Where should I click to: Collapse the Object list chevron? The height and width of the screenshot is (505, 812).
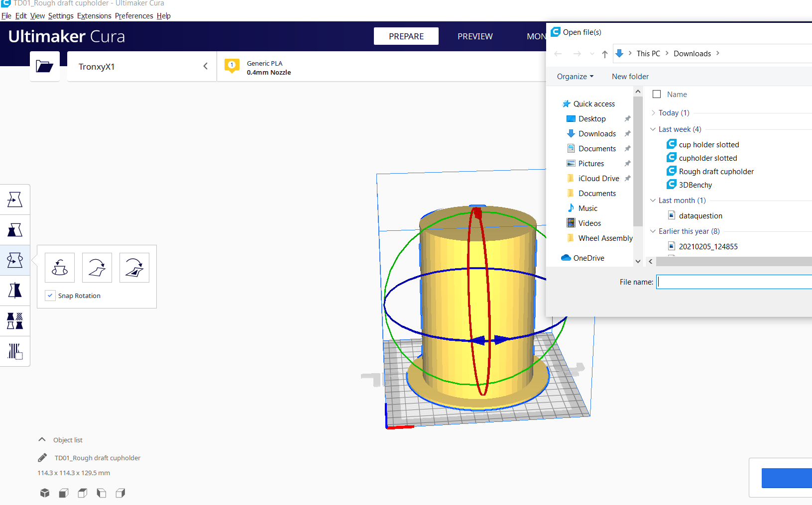[x=42, y=440]
